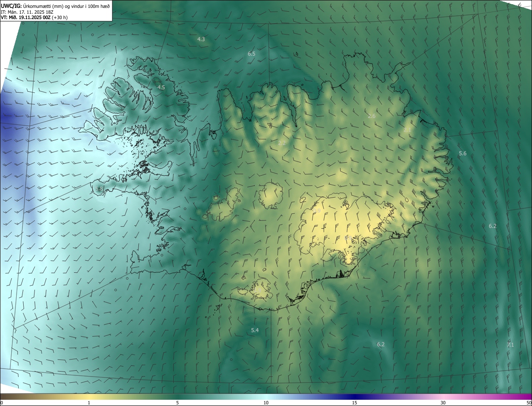This screenshot has height=406, width=532.
Task: Click the 10 tick label on the color scale
Action: 266,403
